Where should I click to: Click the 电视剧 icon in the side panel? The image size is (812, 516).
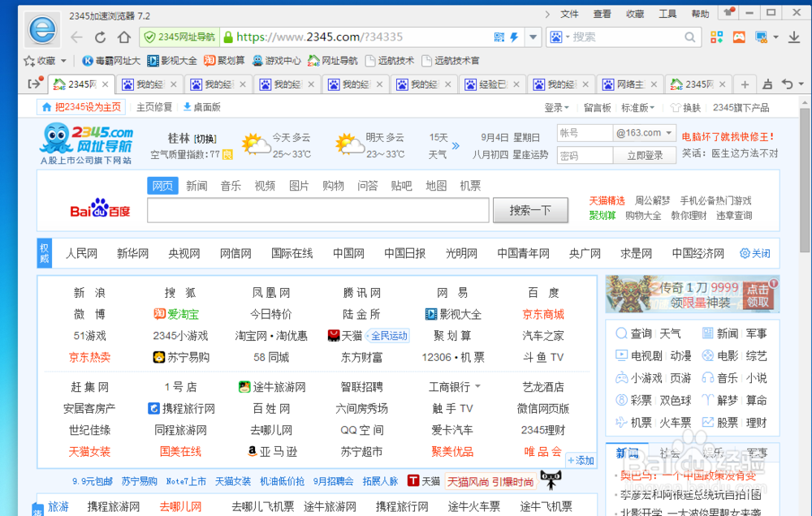pyautogui.click(x=621, y=355)
